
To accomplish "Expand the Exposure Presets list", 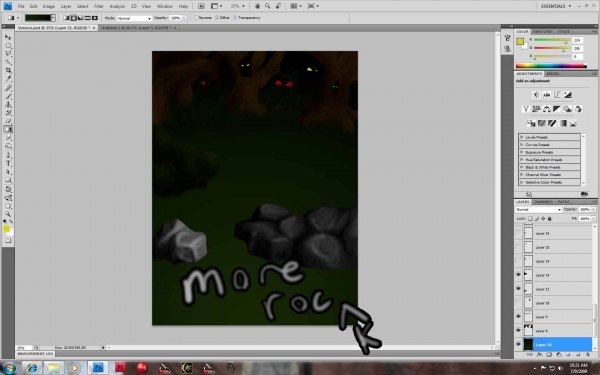I will [x=522, y=152].
